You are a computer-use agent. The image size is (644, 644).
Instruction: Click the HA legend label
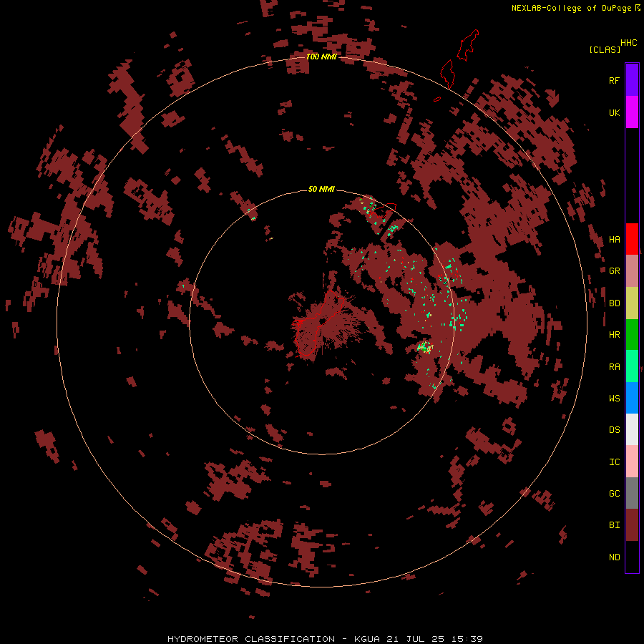(614, 239)
